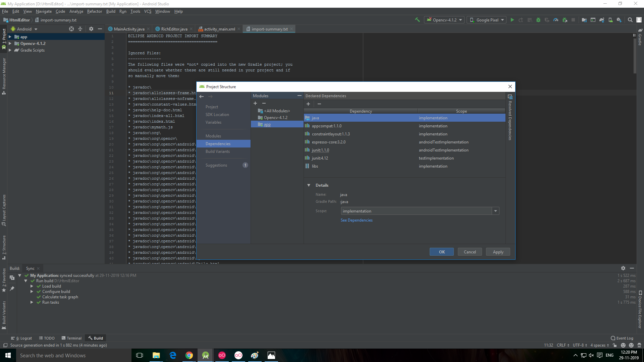The width and height of the screenshot is (644, 362).
Task: Click the Windows search box in taskbar
Action: pyautogui.click(x=74, y=355)
